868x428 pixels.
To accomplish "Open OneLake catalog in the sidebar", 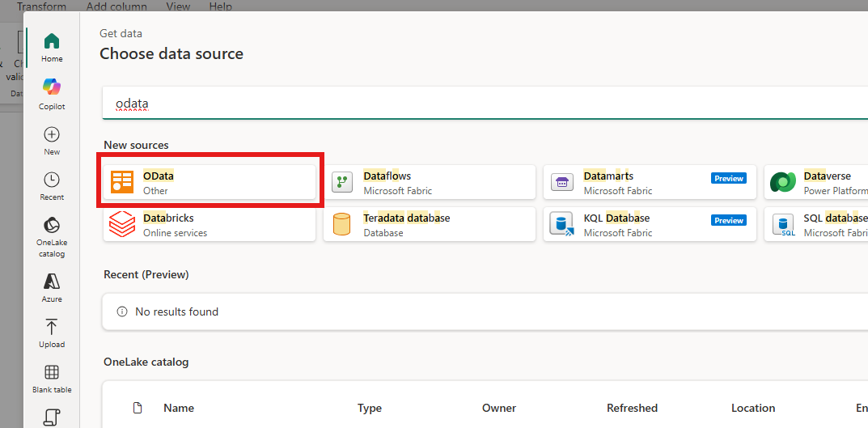I will point(52,237).
